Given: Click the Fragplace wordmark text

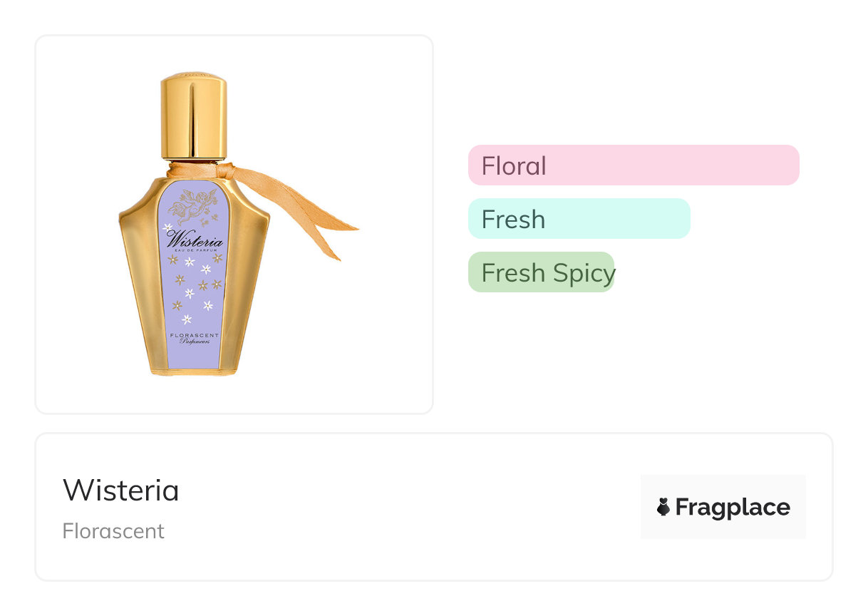Looking at the screenshot, I should [x=733, y=508].
